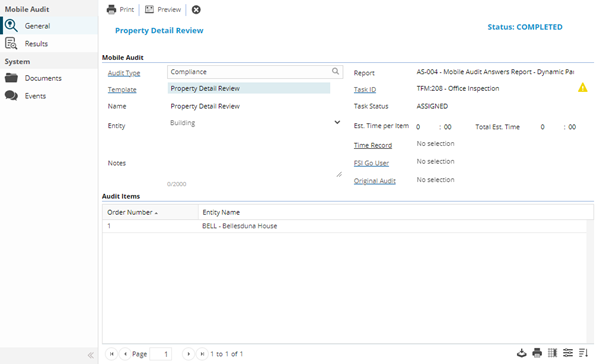The image size is (600, 364).
Task: Click the grid export download icon
Action: [x=522, y=353]
